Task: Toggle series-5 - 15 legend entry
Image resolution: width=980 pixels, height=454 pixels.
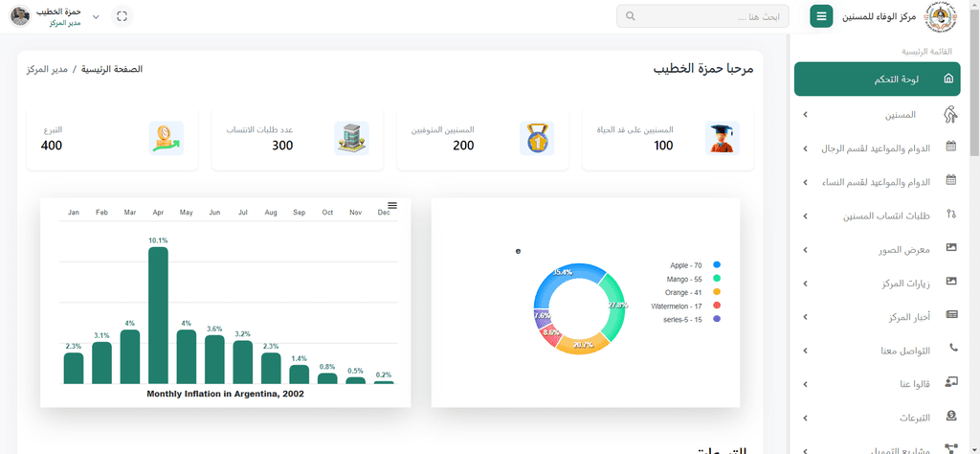Action: pyautogui.click(x=692, y=320)
